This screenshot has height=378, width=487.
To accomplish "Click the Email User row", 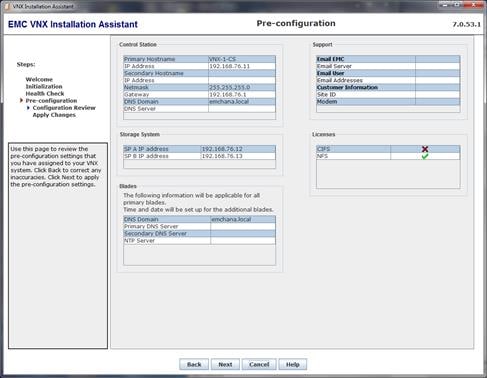I will click(388, 73).
